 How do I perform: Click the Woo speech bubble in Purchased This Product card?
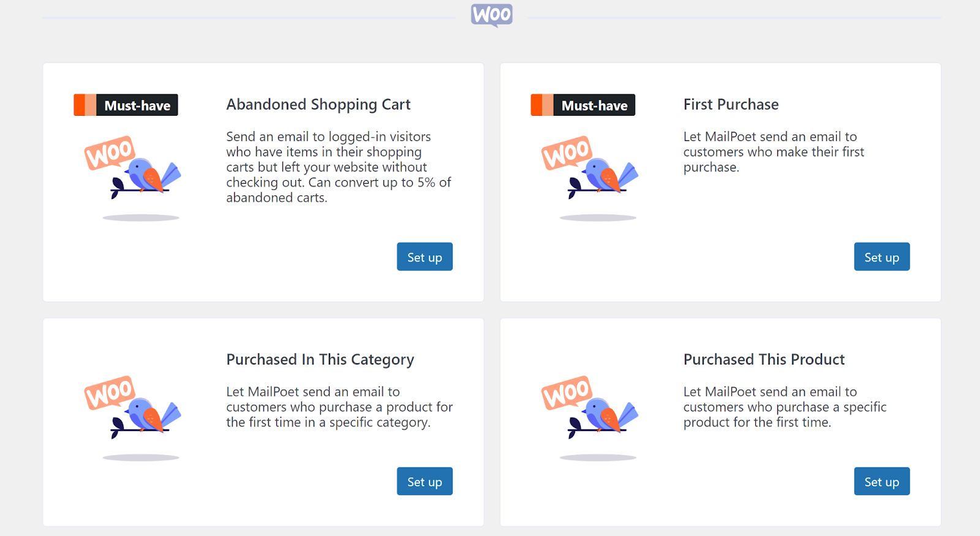pos(567,392)
